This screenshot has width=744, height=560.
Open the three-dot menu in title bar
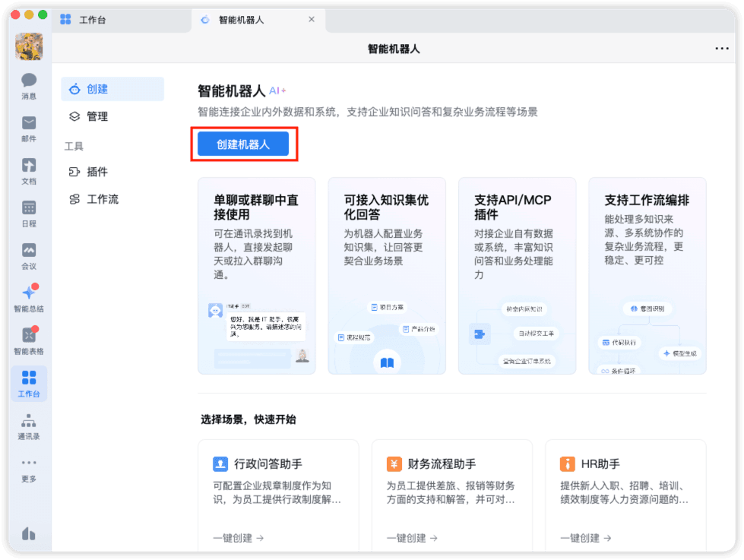722,49
